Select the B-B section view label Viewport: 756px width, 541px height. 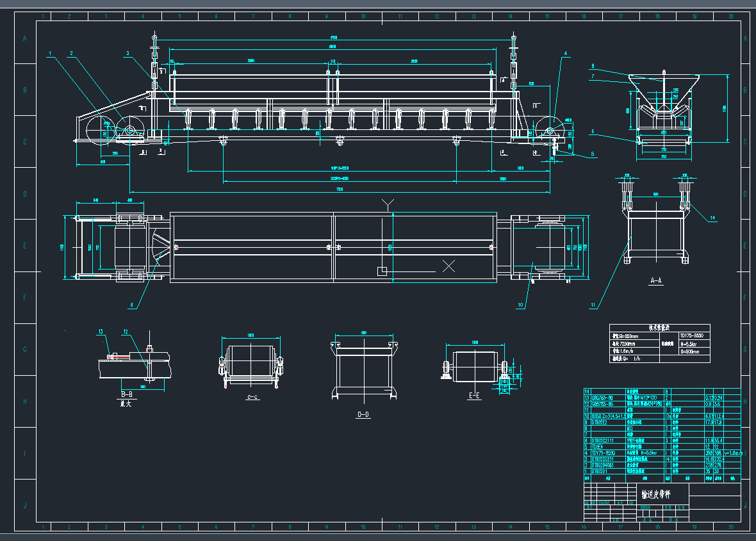pos(126,394)
